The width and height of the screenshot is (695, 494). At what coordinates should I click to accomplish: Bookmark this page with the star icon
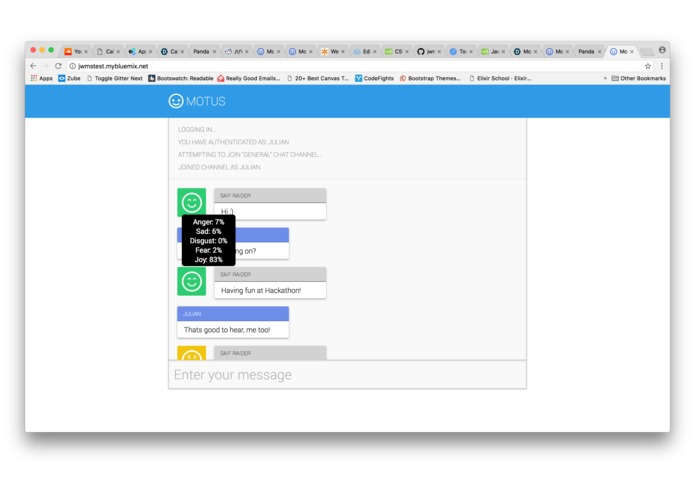648,66
